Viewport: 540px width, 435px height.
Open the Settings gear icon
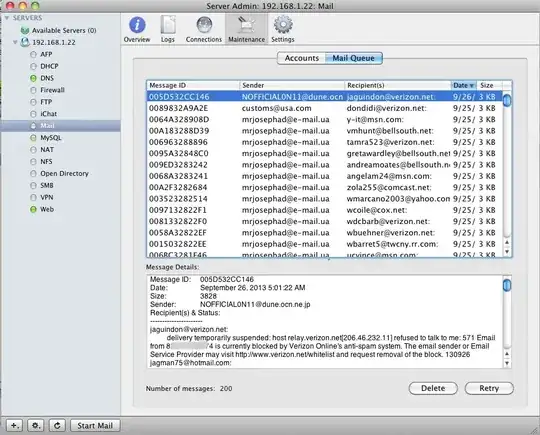[x=283, y=25]
